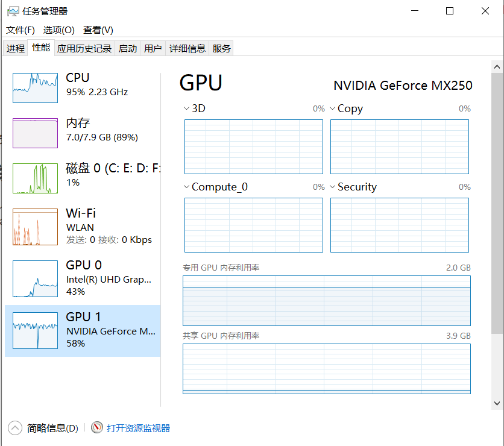Screen dimensions: 504x446
Task: Switch to the 用户 tab
Action: tap(153, 48)
